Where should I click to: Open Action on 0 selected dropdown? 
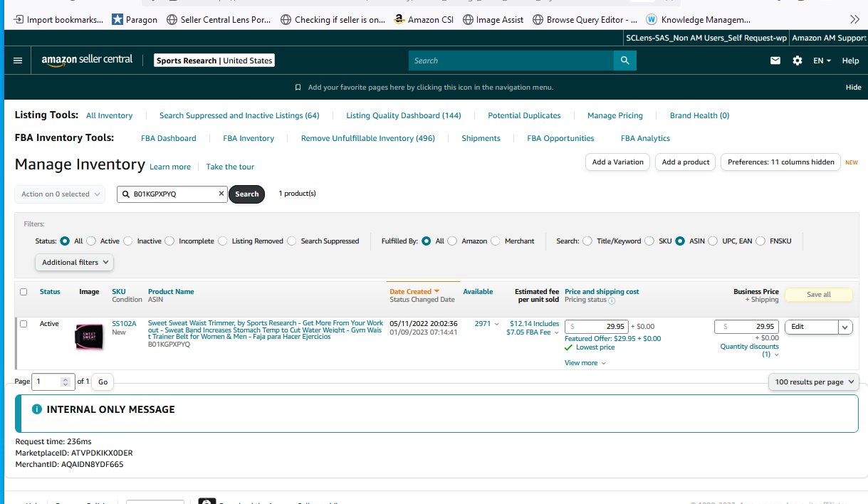(60, 194)
